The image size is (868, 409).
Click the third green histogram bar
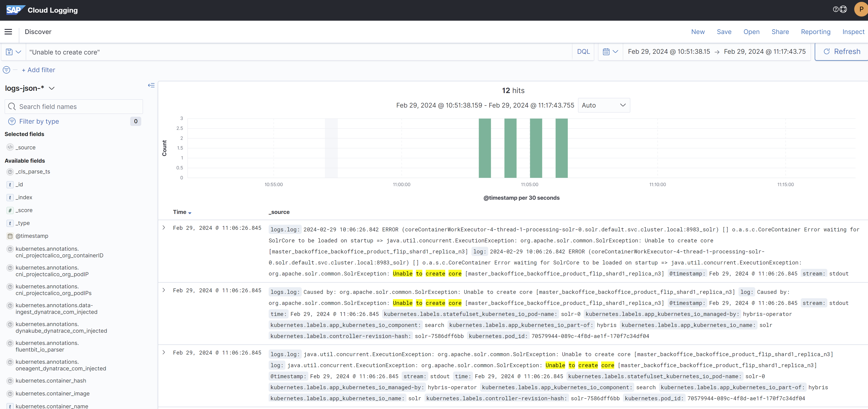pyautogui.click(x=536, y=148)
